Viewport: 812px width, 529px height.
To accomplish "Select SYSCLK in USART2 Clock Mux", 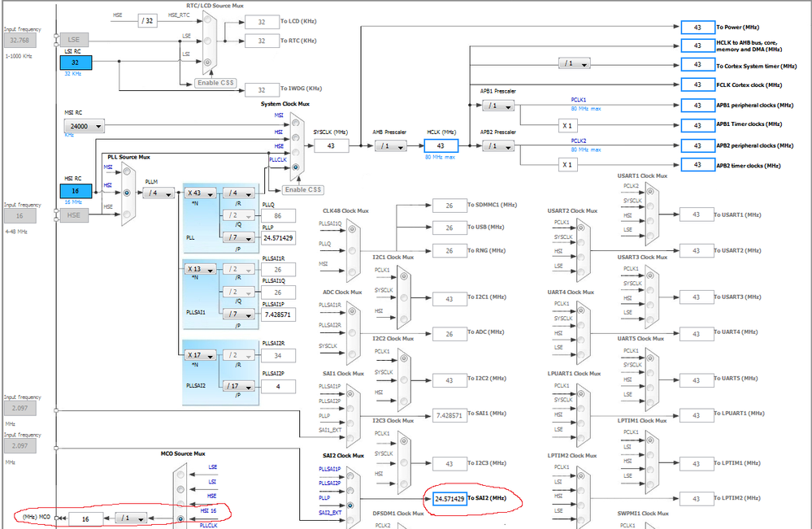I will (581, 243).
